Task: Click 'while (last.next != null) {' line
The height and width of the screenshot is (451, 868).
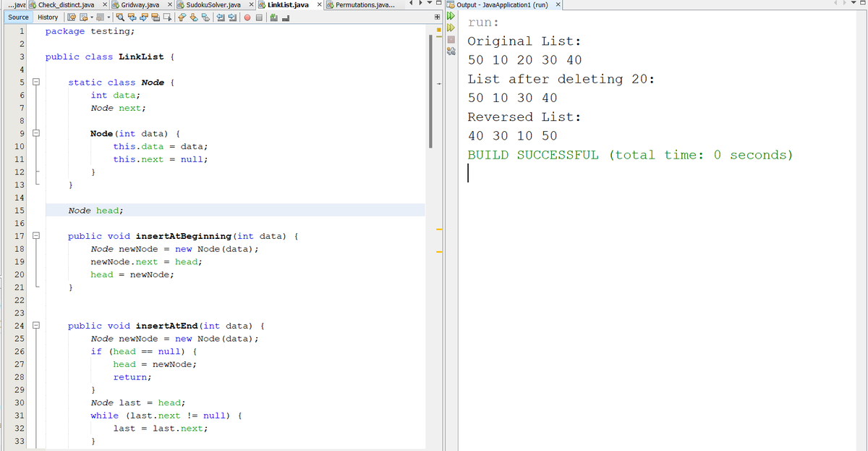Action: point(166,416)
